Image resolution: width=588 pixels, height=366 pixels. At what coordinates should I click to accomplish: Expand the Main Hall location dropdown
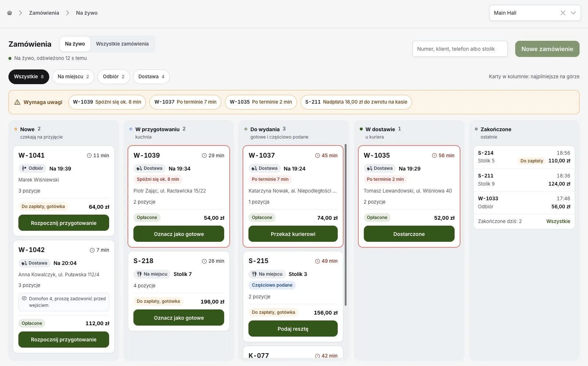point(573,13)
